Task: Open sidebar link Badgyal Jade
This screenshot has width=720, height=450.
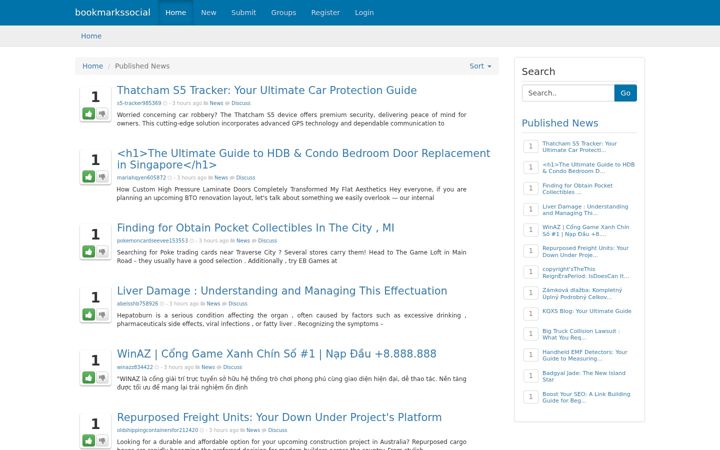Action: pos(584,377)
